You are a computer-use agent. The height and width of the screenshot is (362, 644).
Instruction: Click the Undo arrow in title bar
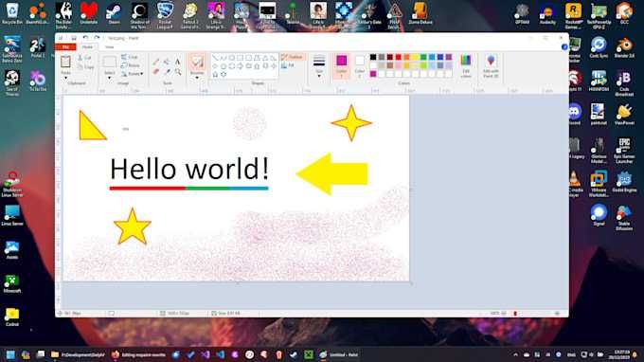85,38
